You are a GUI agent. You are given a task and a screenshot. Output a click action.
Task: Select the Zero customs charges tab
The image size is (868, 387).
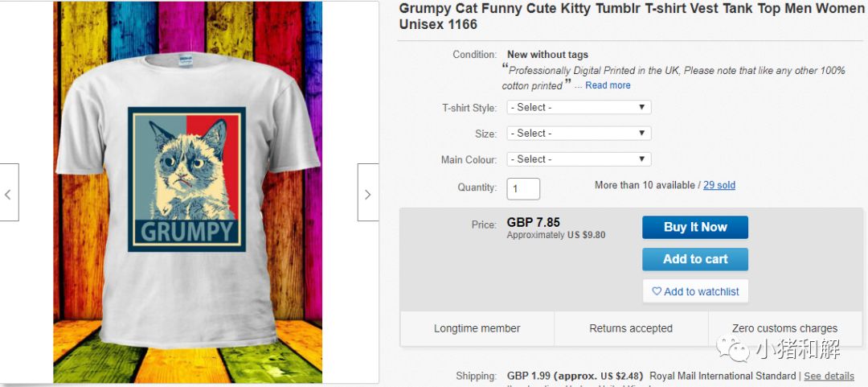[784, 328]
